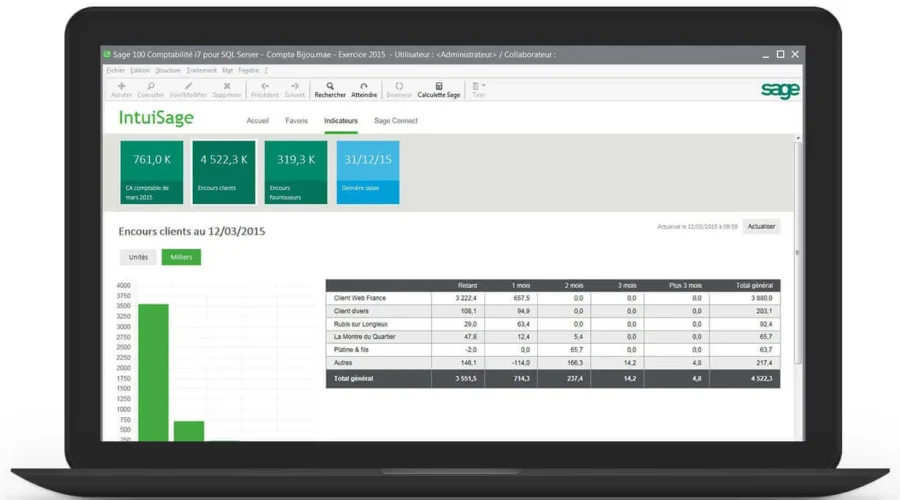The height and width of the screenshot is (500, 900).
Task: Open the Etat menu
Action: click(x=228, y=70)
